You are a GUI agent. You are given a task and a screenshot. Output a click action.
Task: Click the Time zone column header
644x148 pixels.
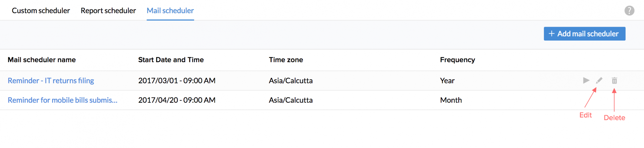pos(286,60)
